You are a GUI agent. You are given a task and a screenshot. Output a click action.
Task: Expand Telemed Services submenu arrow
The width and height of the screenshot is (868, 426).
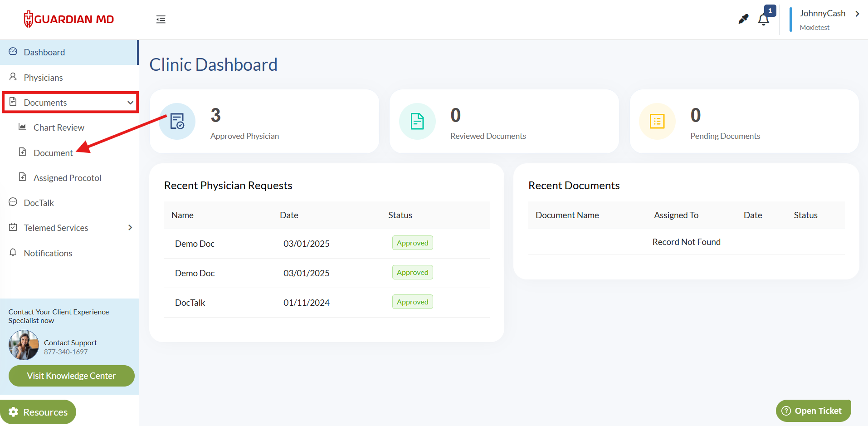[130, 227]
